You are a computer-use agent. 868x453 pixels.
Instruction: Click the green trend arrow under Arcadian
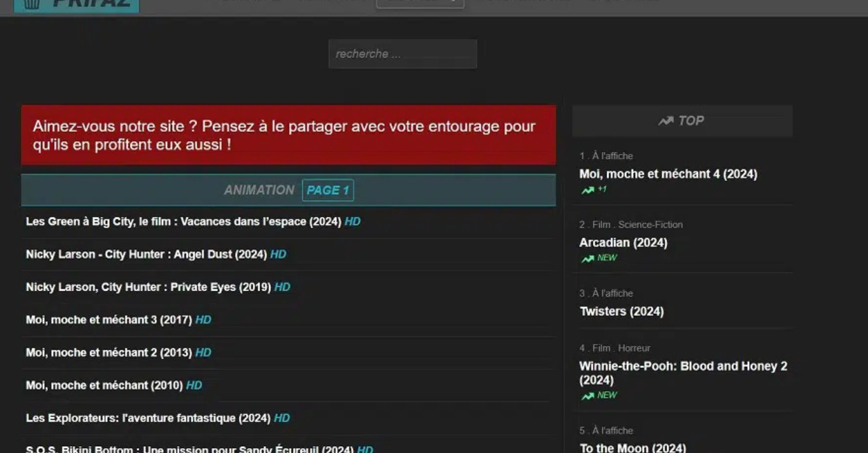[588, 258]
